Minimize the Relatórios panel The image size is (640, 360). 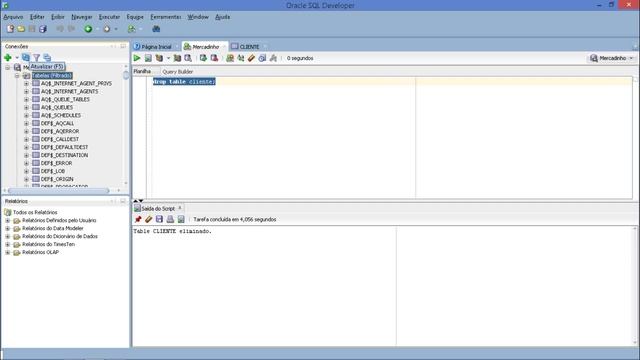point(123,201)
